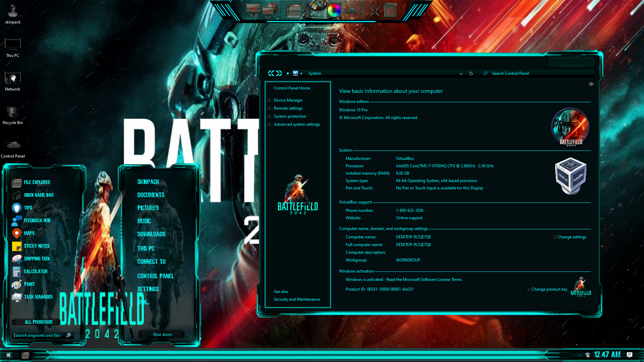Open notification center in taskbar

point(630,355)
